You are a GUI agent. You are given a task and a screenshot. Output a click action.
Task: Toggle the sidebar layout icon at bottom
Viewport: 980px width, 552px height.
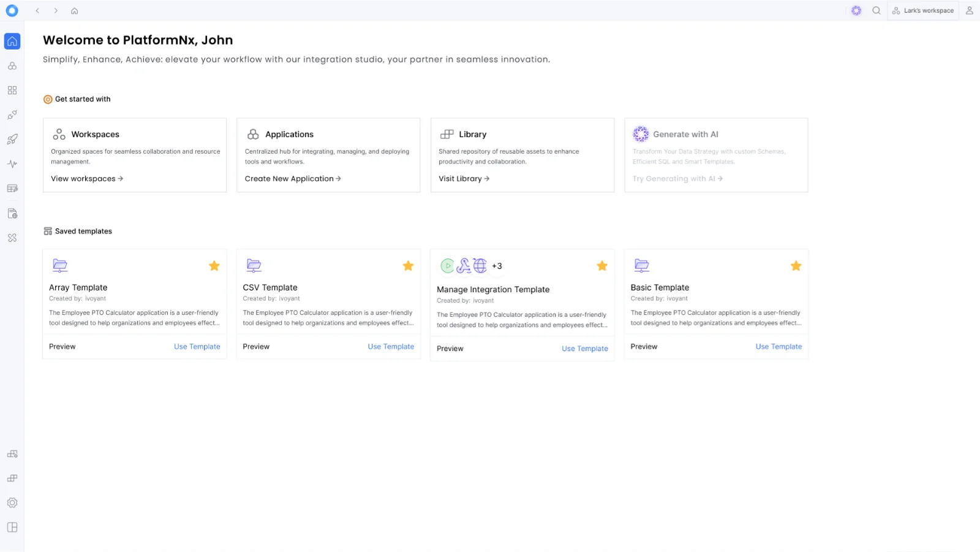12,527
